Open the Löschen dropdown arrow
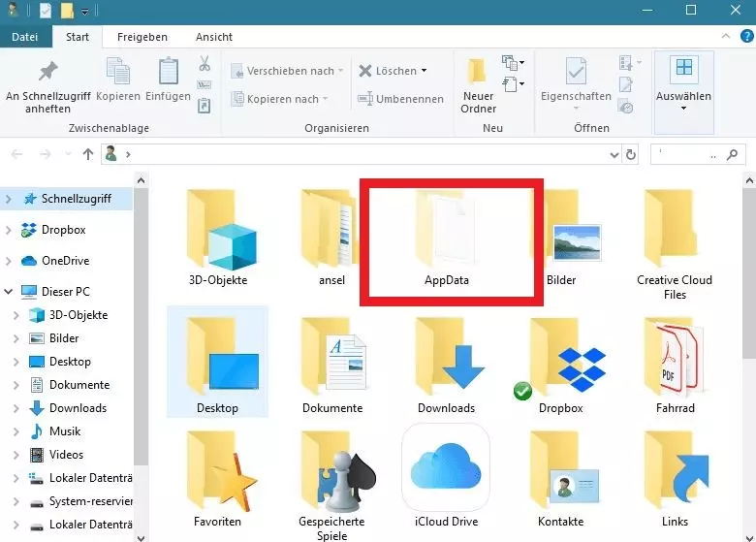Screen dimensions: 756x542 coord(424,71)
